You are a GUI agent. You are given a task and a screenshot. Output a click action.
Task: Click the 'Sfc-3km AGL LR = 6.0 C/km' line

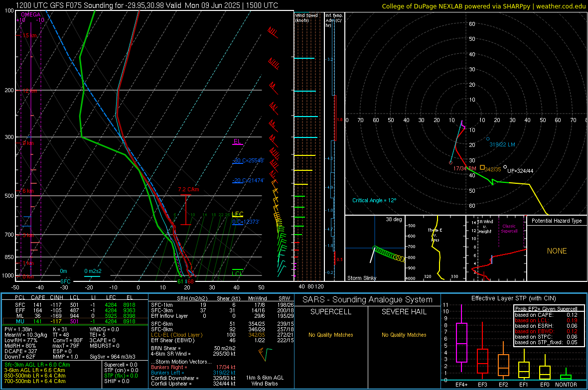click(x=37, y=365)
